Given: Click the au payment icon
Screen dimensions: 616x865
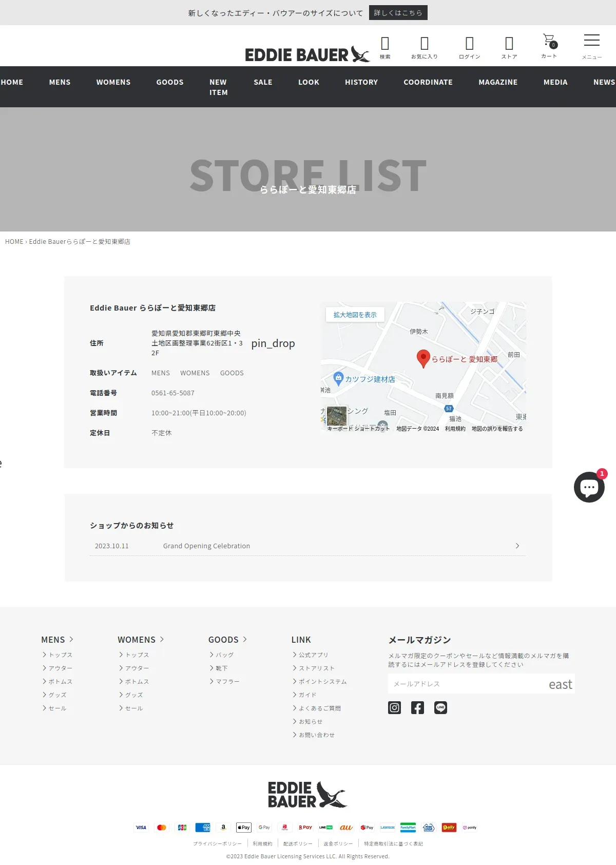Looking at the screenshot, I should point(346,828).
